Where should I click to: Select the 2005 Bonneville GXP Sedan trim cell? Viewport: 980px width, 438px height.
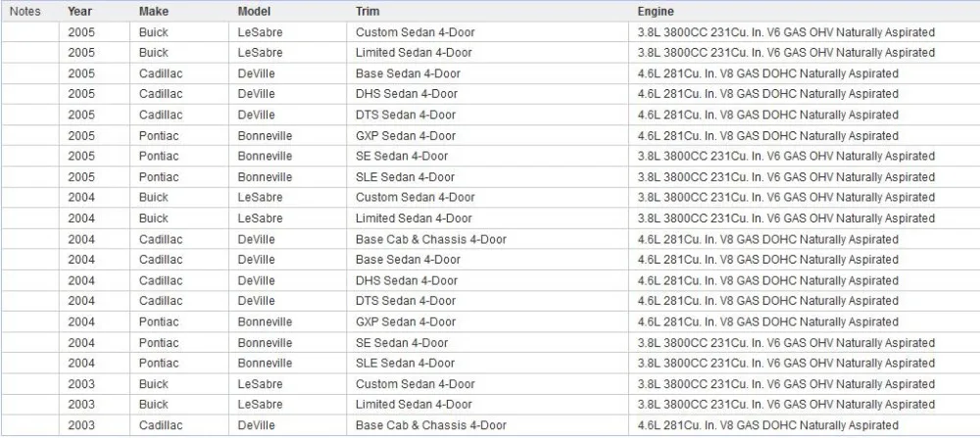tap(487, 135)
